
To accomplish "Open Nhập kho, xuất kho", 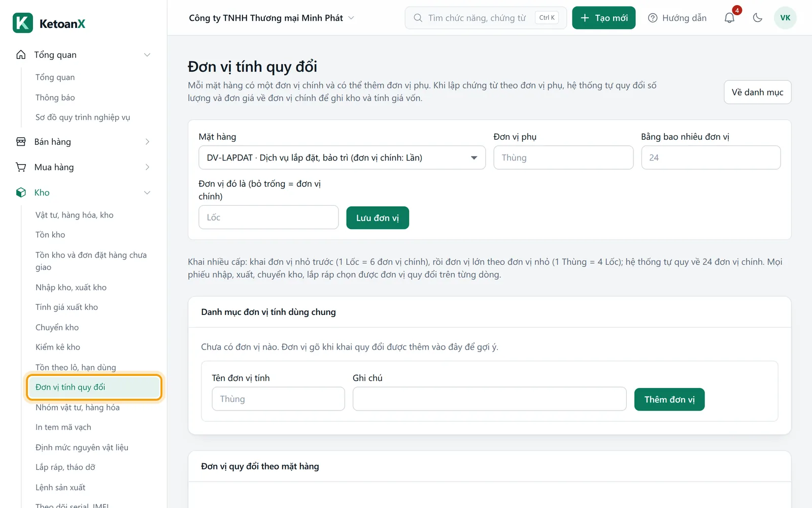I will (71, 288).
